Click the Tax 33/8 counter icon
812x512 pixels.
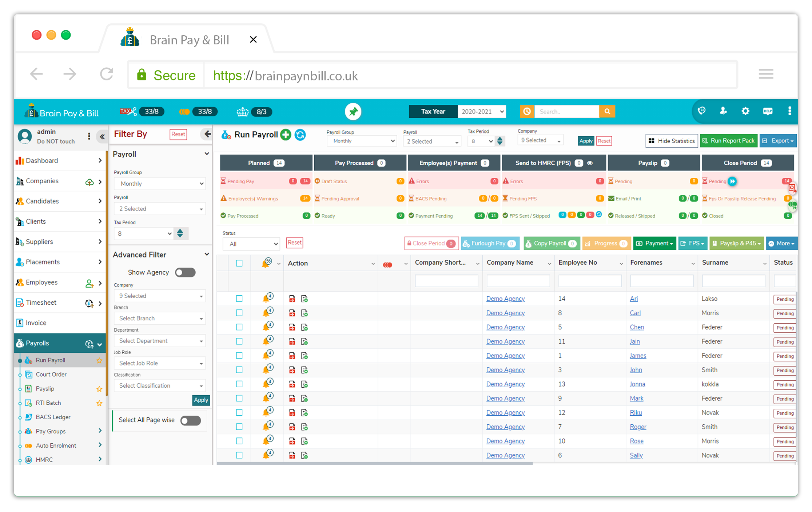[128, 111]
